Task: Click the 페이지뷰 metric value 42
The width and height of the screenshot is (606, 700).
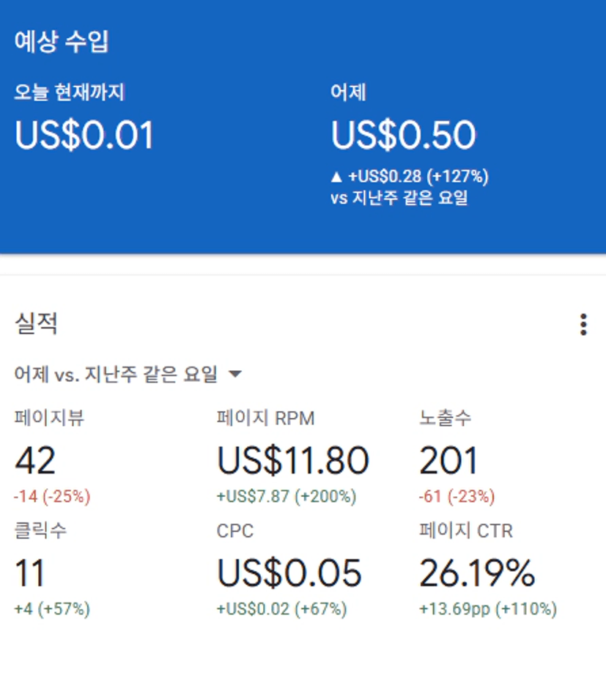Action: pyautogui.click(x=35, y=460)
